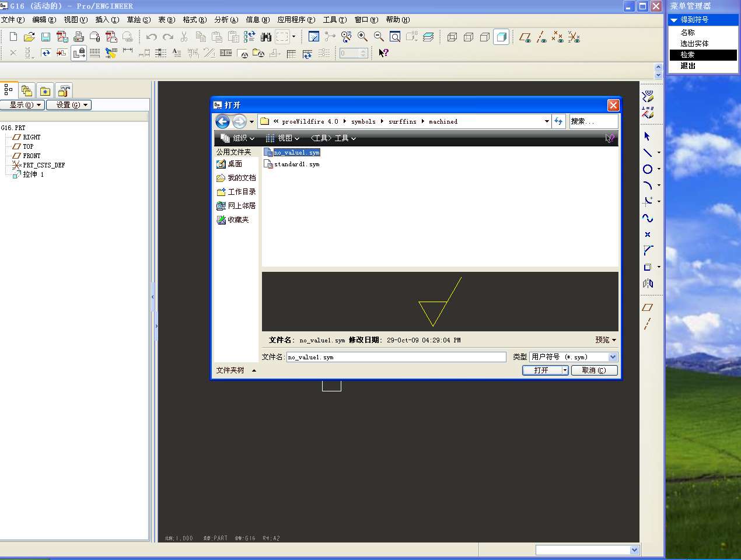This screenshot has height=560, width=741.
Task: Open the Layers icon in the toolbar
Action: (428, 37)
